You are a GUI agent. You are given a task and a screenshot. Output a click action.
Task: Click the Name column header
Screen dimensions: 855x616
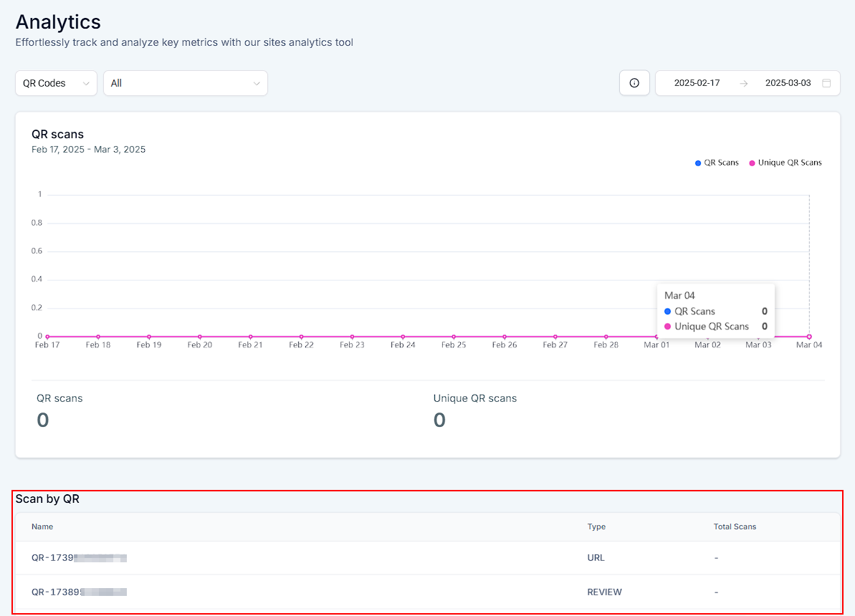point(42,526)
